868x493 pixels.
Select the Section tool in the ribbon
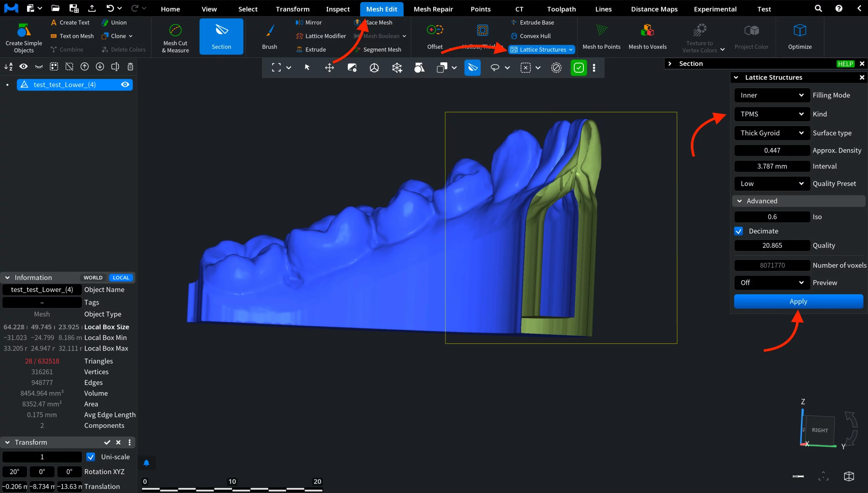point(221,36)
